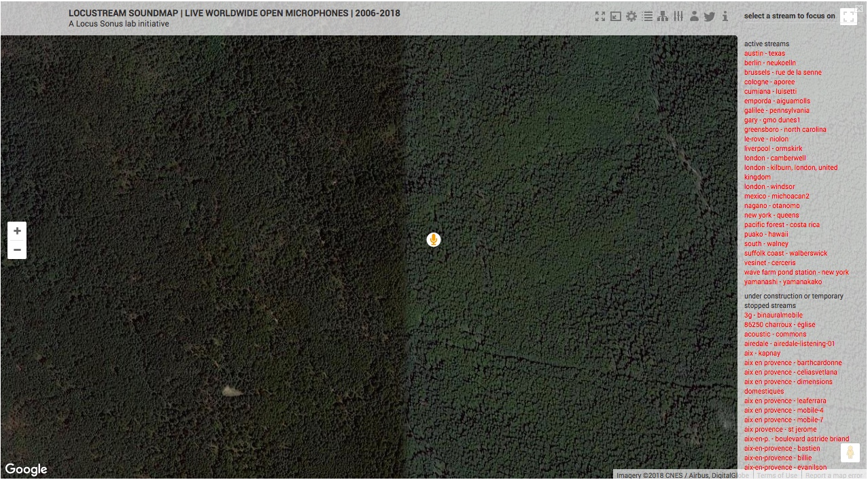Open the Twitter bird icon

(710, 16)
